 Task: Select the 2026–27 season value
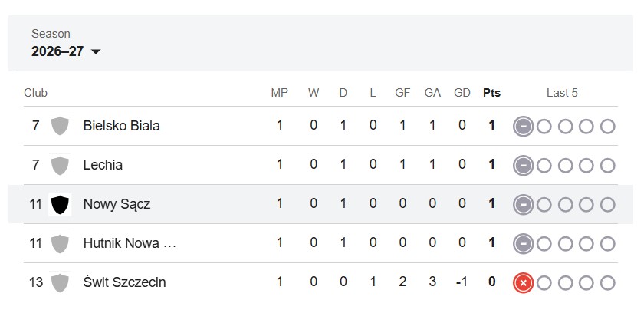click(x=58, y=51)
